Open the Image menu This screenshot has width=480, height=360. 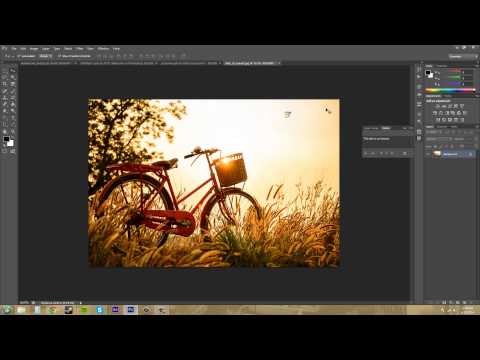(34, 49)
